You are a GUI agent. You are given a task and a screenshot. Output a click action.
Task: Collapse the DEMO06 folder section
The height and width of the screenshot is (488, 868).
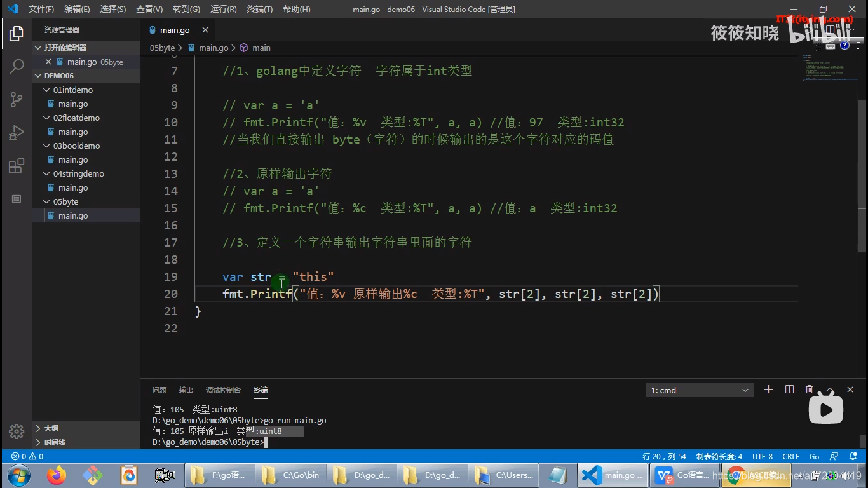pos(86,76)
